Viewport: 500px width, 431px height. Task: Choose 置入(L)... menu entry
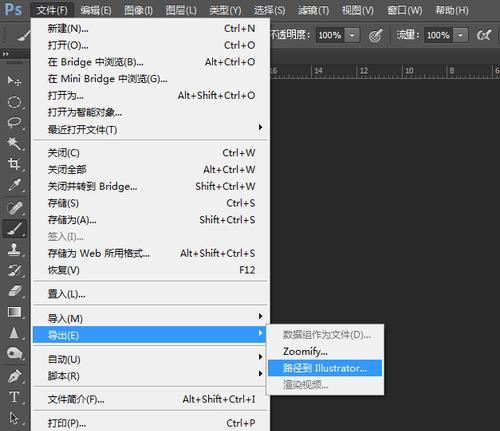click(x=150, y=294)
